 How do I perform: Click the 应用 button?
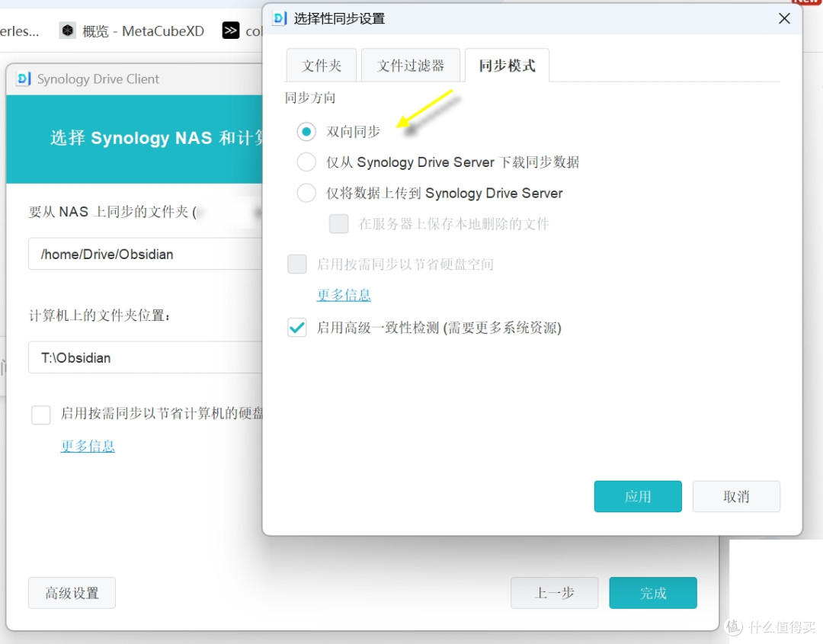[638, 496]
